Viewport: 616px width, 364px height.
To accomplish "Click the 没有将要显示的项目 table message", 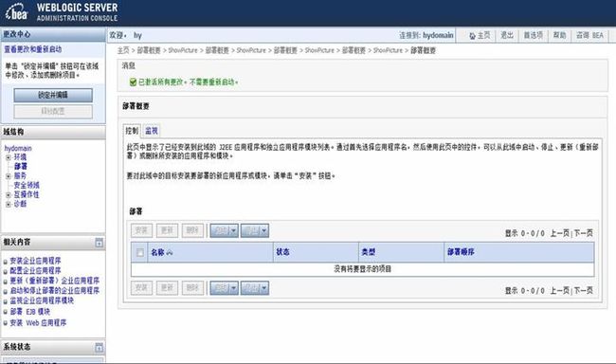I will pos(363,269).
